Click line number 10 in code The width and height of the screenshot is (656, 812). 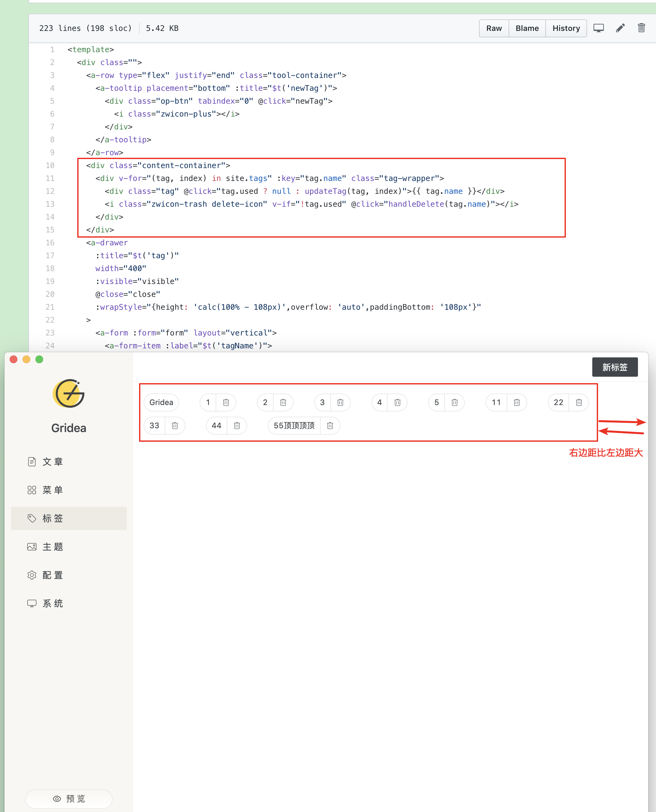[50, 165]
